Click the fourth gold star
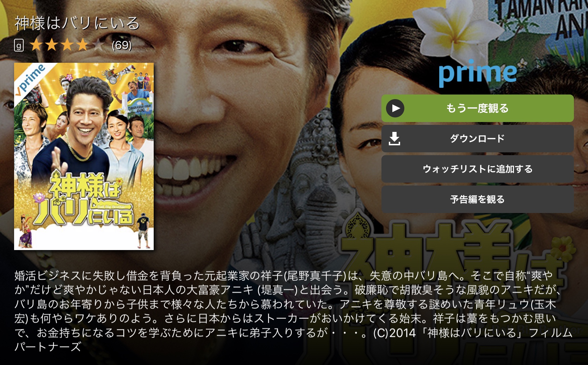588x365 pixels. [x=82, y=45]
